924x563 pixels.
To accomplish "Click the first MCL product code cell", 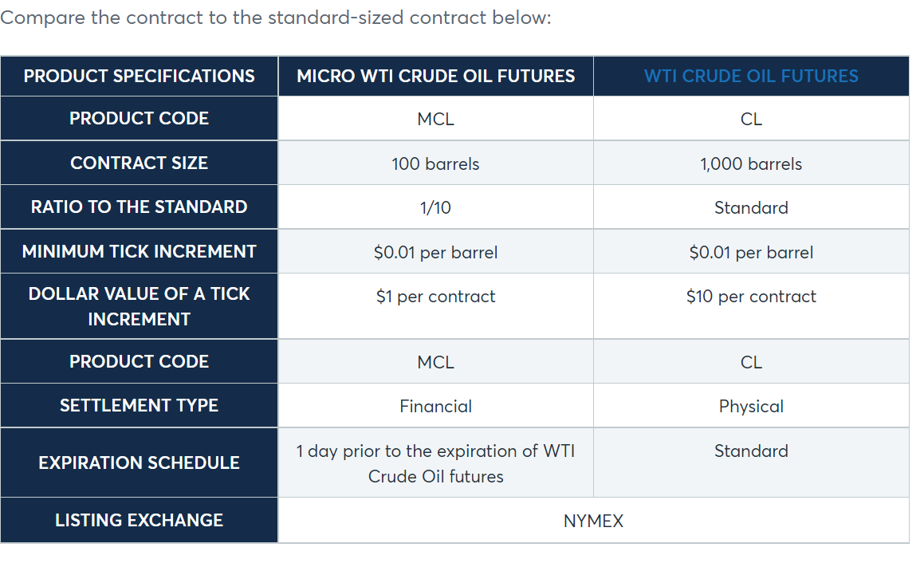I will (x=435, y=119).
